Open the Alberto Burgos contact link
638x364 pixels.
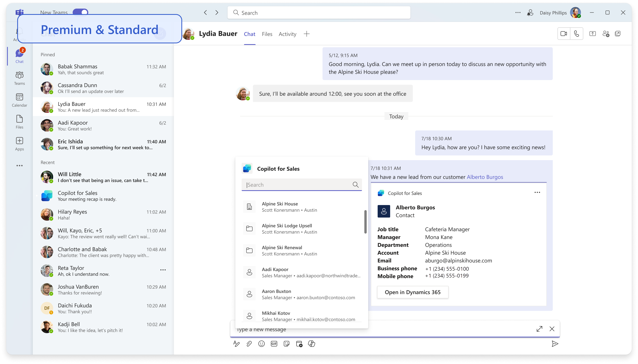pos(485,177)
